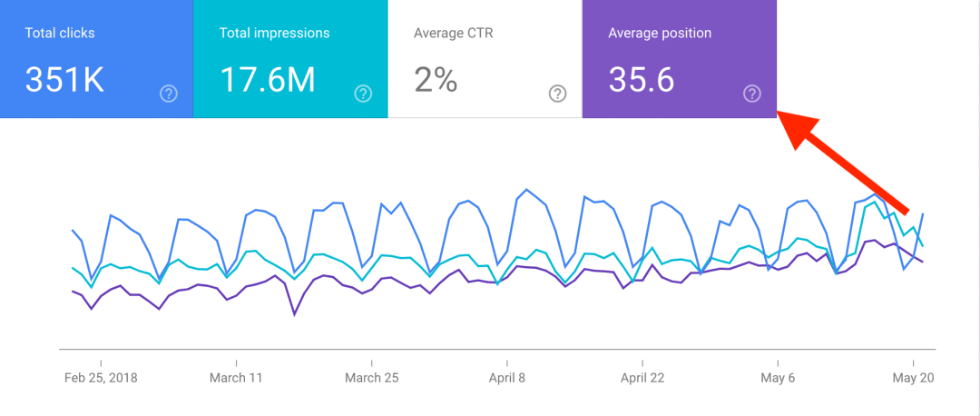The height and width of the screenshot is (416, 980).
Task: Click the April 8 axis label
Action: 507,378
